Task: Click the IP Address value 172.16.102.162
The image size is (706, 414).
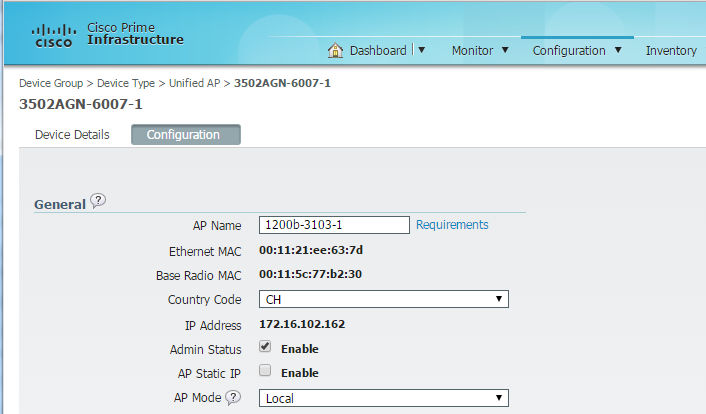Action: [x=302, y=324]
